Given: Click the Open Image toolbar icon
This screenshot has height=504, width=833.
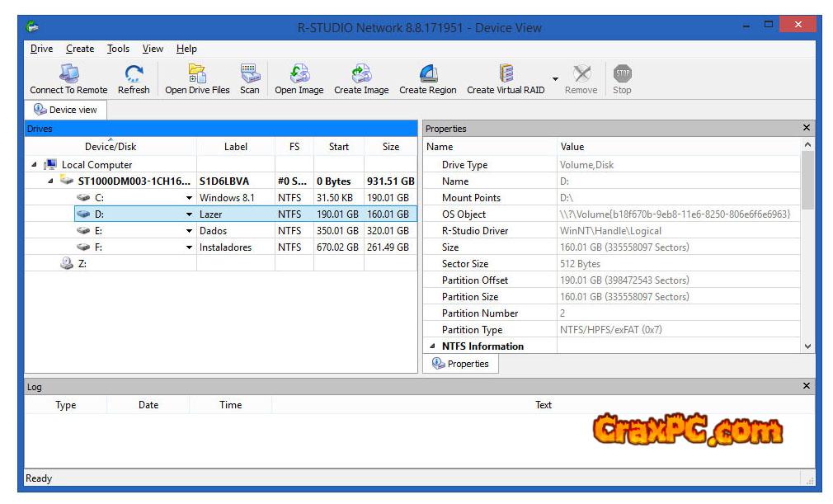Looking at the screenshot, I should click(299, 73).
